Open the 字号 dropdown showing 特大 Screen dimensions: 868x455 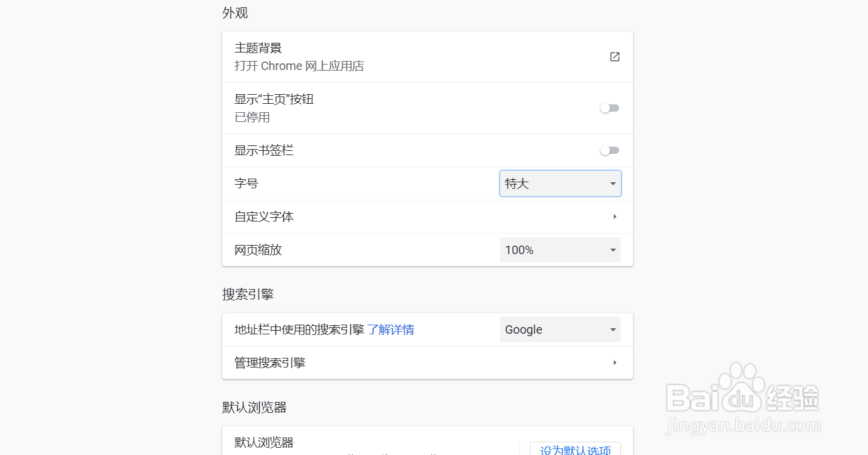pyautogui.click(x=561, y=183)
